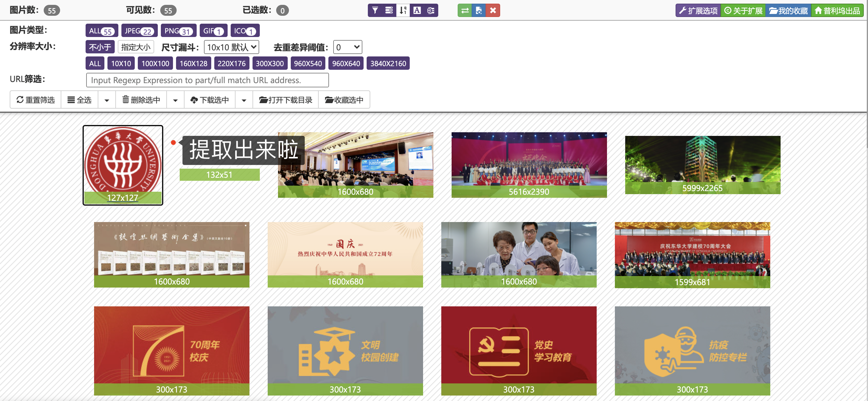Choose the 100X100 size preset
Image resolution: width=868 pixels, height=401 pixels.
click(155, 63)
